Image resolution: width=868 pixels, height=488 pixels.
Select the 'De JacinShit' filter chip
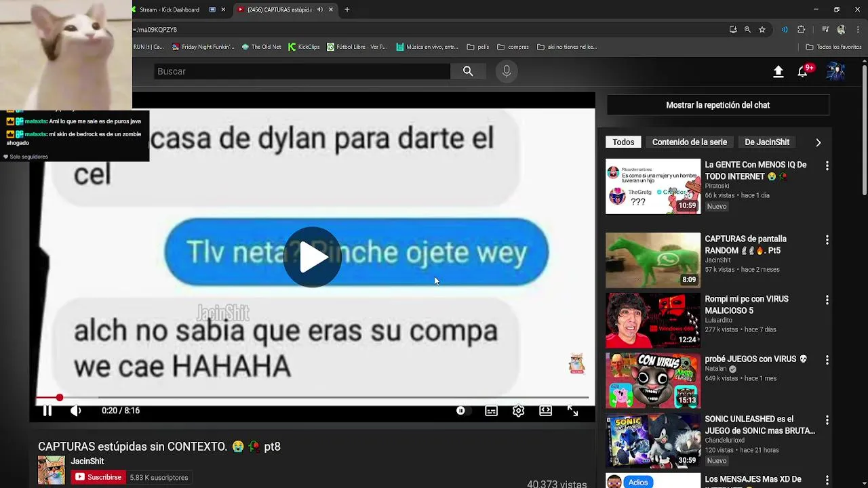tap(767, 142)
